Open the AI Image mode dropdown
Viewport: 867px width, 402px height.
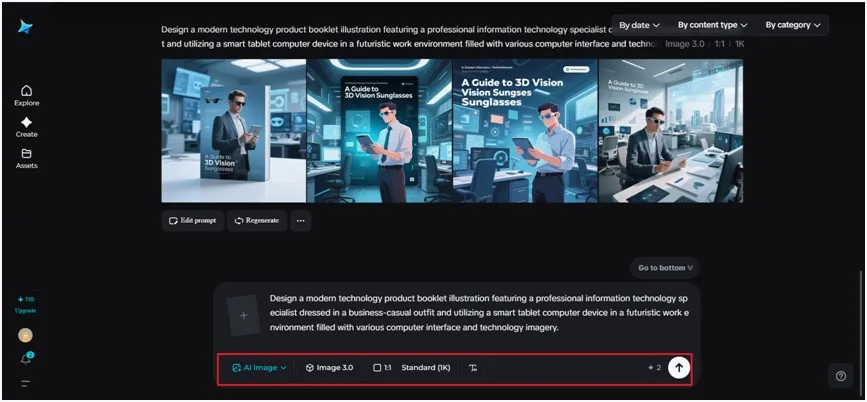(259, 368)
